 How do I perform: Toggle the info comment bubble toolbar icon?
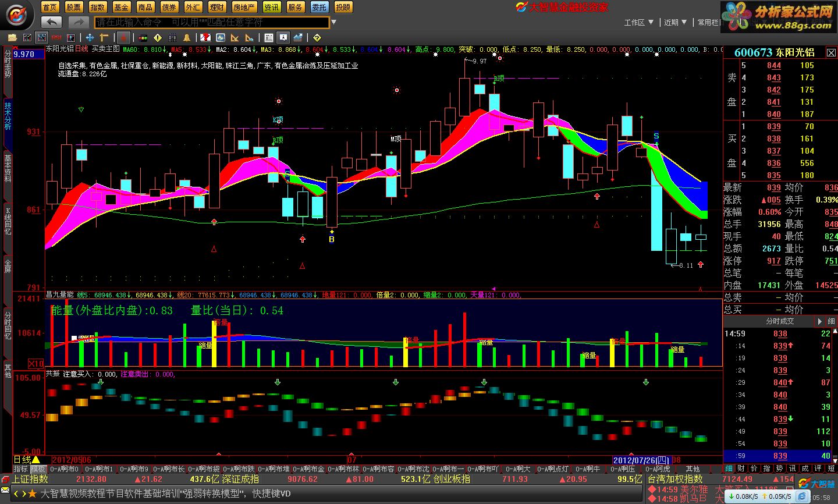pyautogui.click(x=283, y=38)
